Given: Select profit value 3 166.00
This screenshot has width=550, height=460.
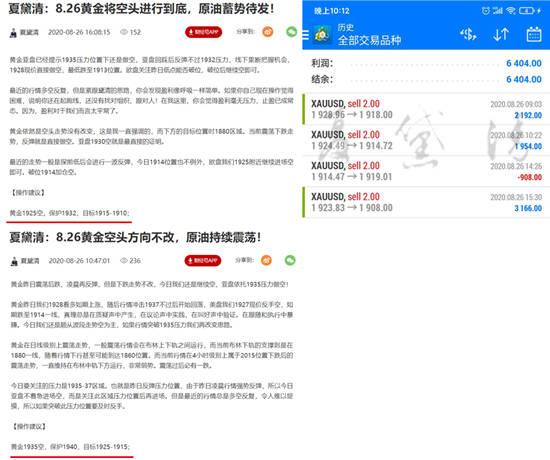Looking at the screenshot, I should pos(528,208).
